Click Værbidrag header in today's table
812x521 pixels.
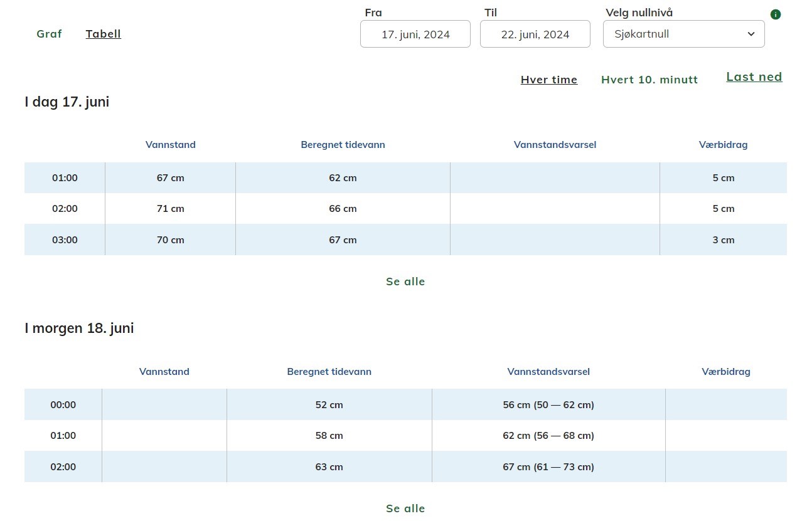point(723,145)
